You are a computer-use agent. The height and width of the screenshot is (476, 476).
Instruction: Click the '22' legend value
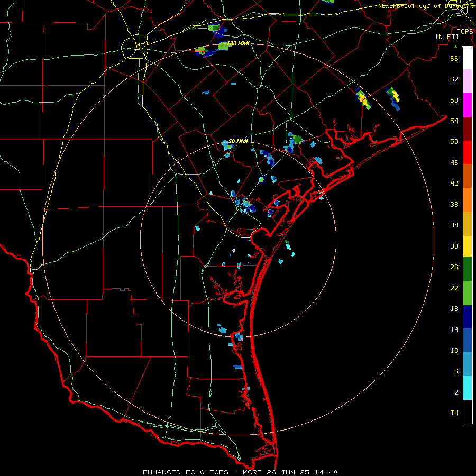click(x=454, y=288)
